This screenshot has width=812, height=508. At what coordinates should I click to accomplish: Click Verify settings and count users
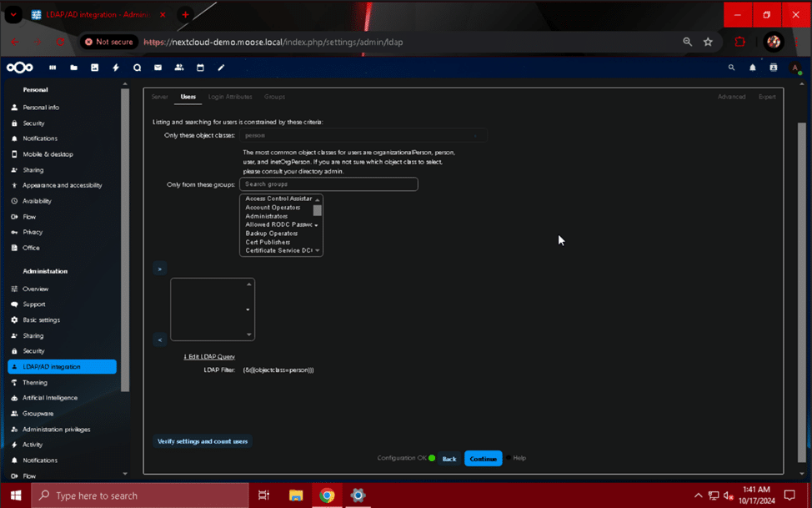pyautogui.click(x=203, y=441)
